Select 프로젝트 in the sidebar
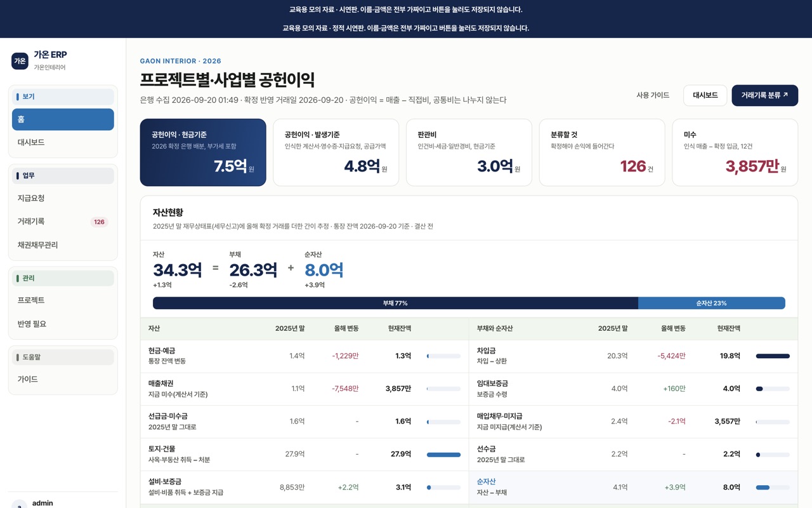The width and height of the screenshot is (812, 508). [63, 300]
